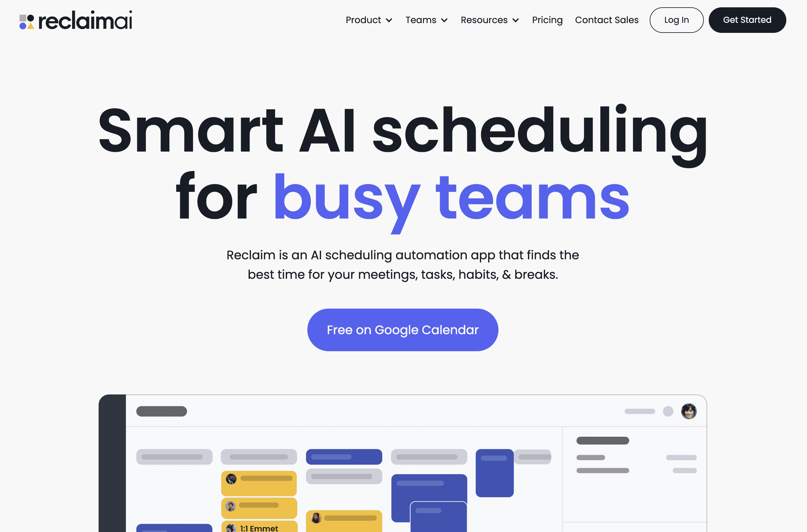
Task: Click Free on Google Calendar CTA
Action: tap(403, 330)
